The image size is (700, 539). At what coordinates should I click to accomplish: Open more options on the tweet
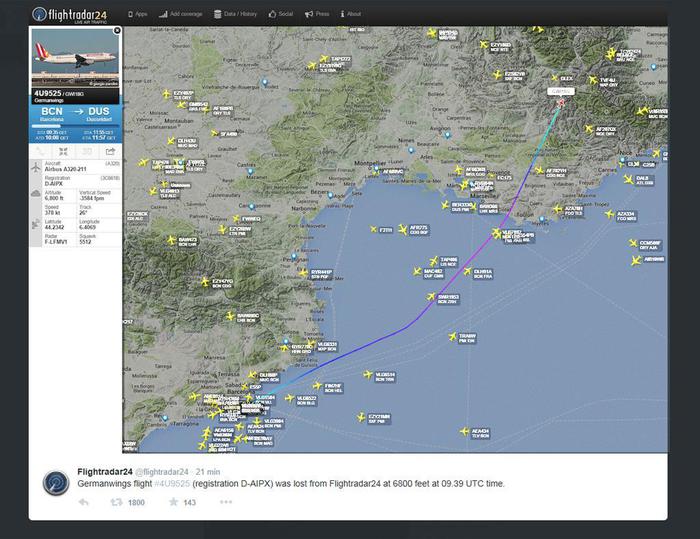[x=225, y=502]
